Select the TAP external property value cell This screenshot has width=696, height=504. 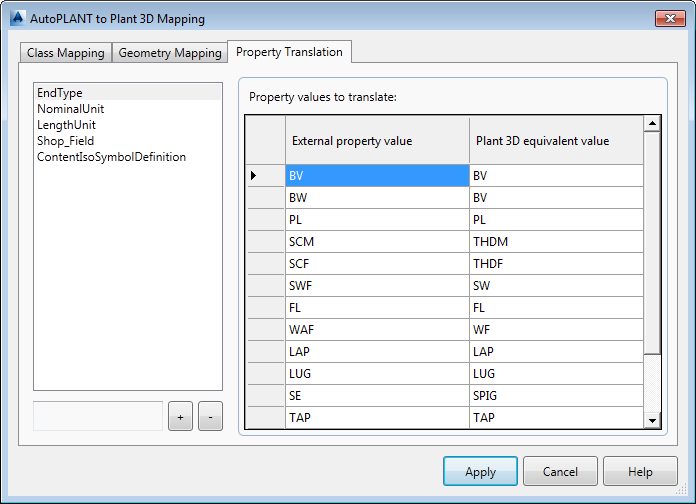[x=377, y=417]
